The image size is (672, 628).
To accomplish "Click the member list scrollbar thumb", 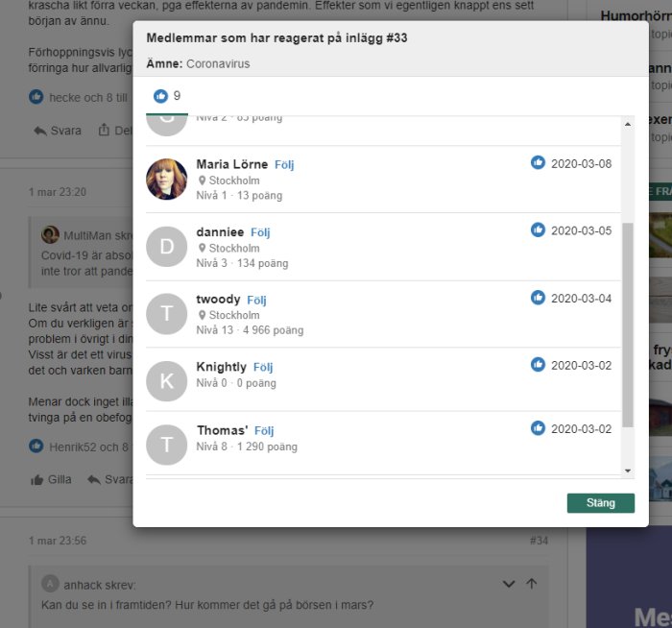I will click(628, 325).
